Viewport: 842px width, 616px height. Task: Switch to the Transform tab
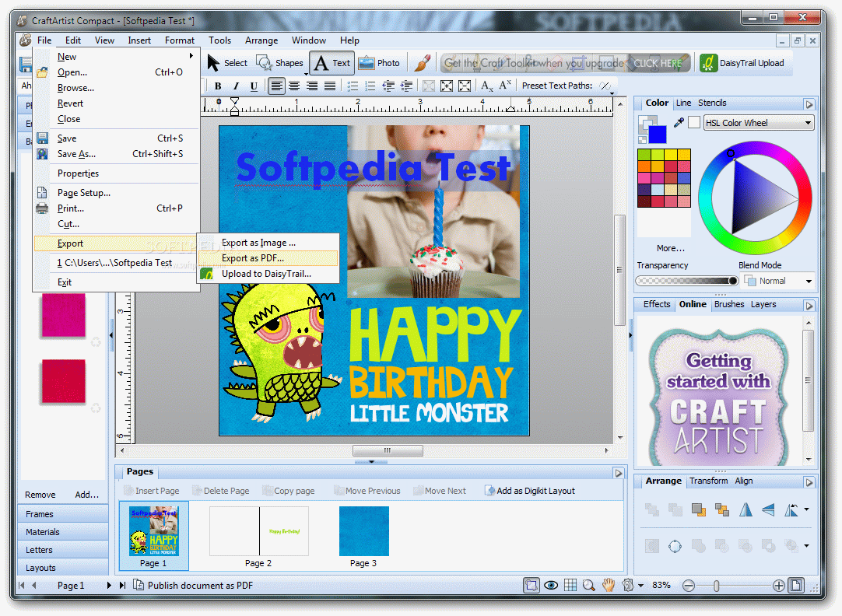pyautogui.click(x=708, y=481)
